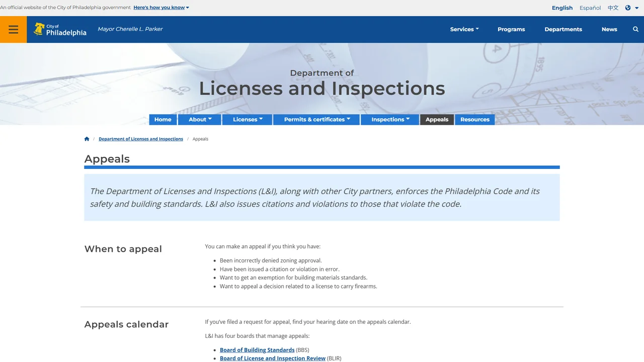Open the site search magnifier icon

(635, 29)
